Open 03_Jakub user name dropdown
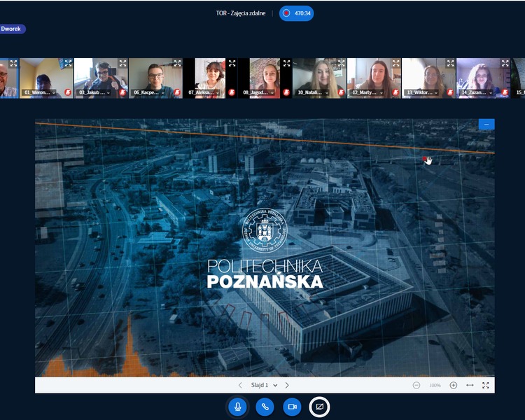Viewport: 525px width, 420px height. 94,92
